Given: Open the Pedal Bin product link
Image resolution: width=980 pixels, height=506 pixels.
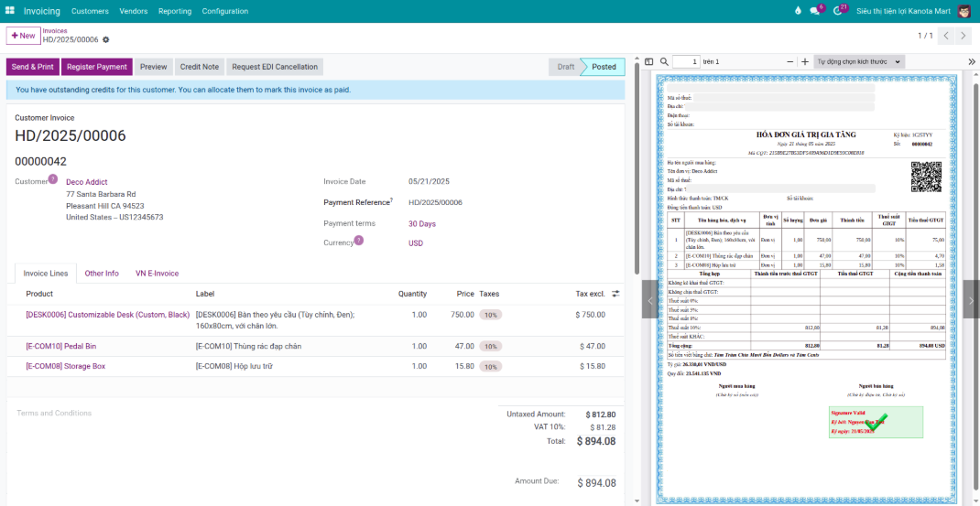Looking at the screenshot, I should [x=61, y=346].
